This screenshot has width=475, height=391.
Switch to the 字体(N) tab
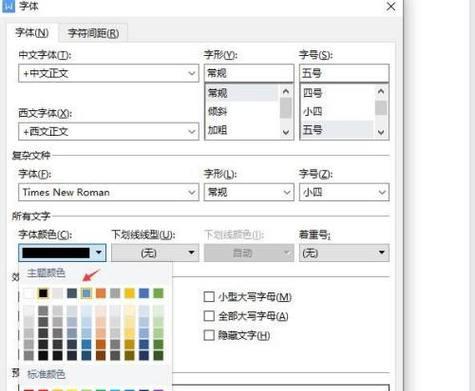[32, 33]
